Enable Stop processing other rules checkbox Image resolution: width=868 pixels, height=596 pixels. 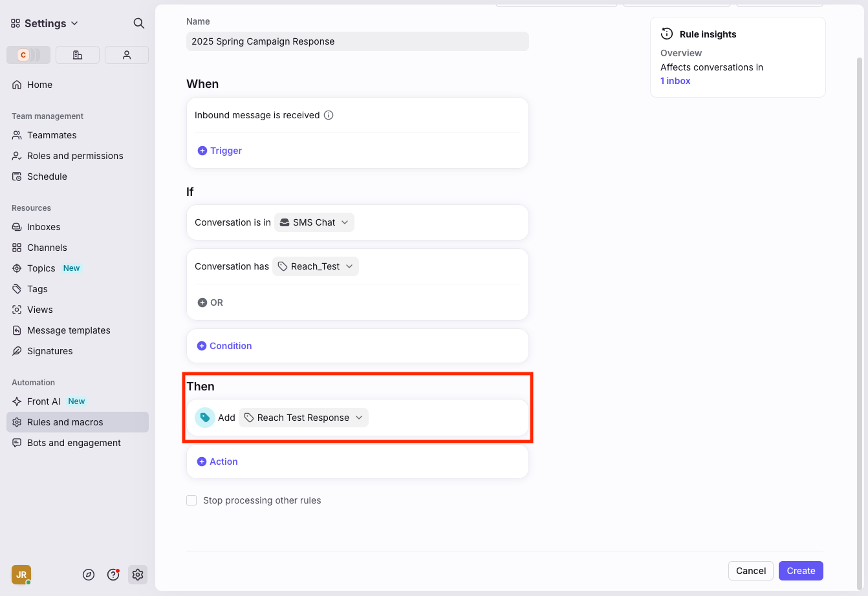click(x=191, y=500)
